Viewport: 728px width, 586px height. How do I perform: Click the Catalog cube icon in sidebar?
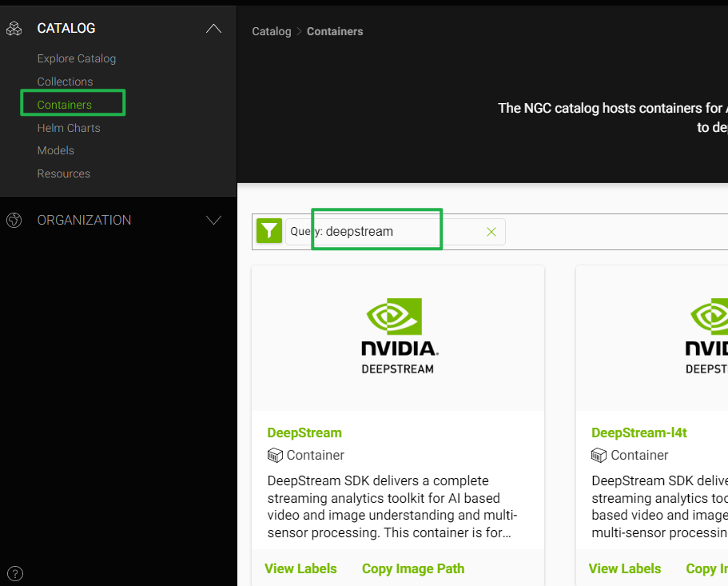14,28
